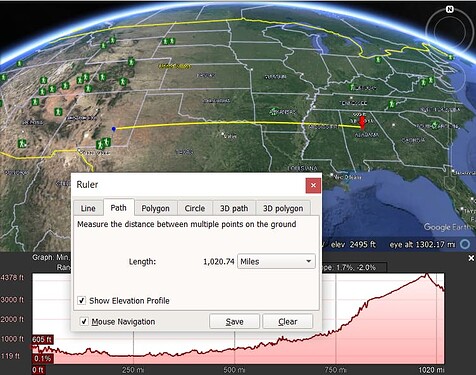
Task: Switch to the 3D path tab
Action: 234,208
